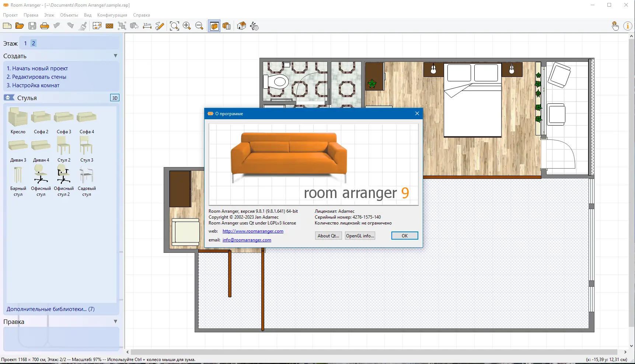Viewport: 635px width, 364px height.
Task: Click the orange info circle icon
Action: pyautogui.click(x=628, y=26)
